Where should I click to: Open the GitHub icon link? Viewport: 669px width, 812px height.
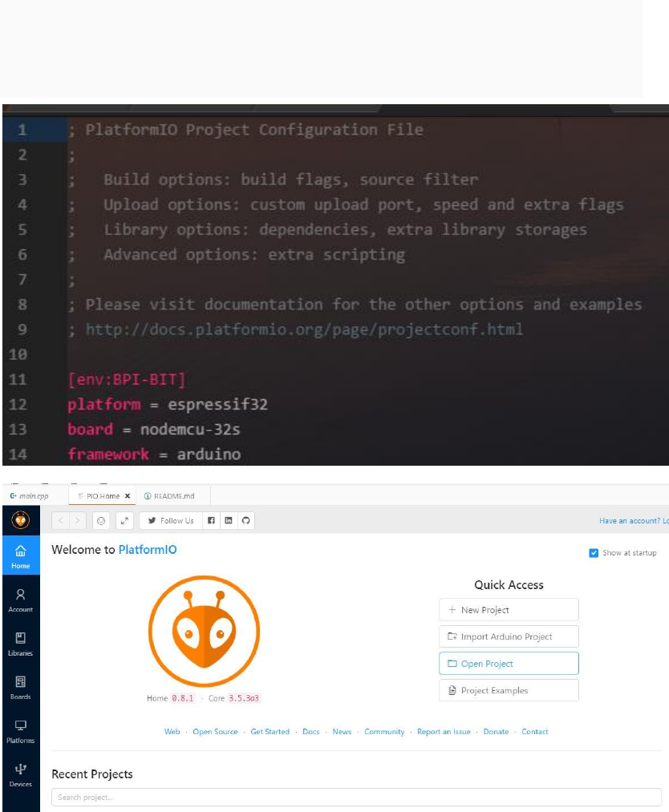click(245, 520)
